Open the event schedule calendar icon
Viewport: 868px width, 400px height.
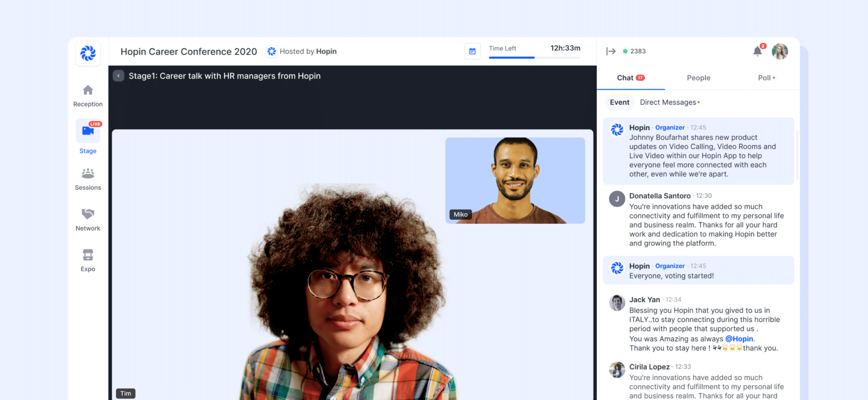pyautogui.click(x=472, y=51)
